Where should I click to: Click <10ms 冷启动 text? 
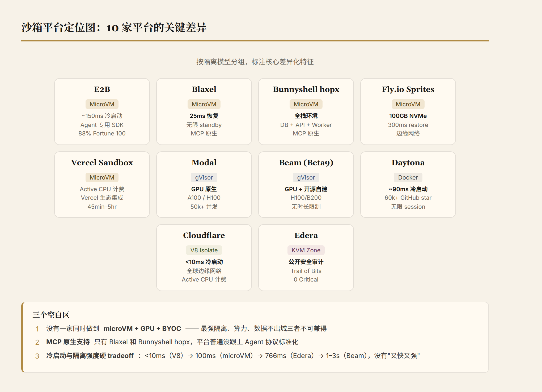pos(204,262)
